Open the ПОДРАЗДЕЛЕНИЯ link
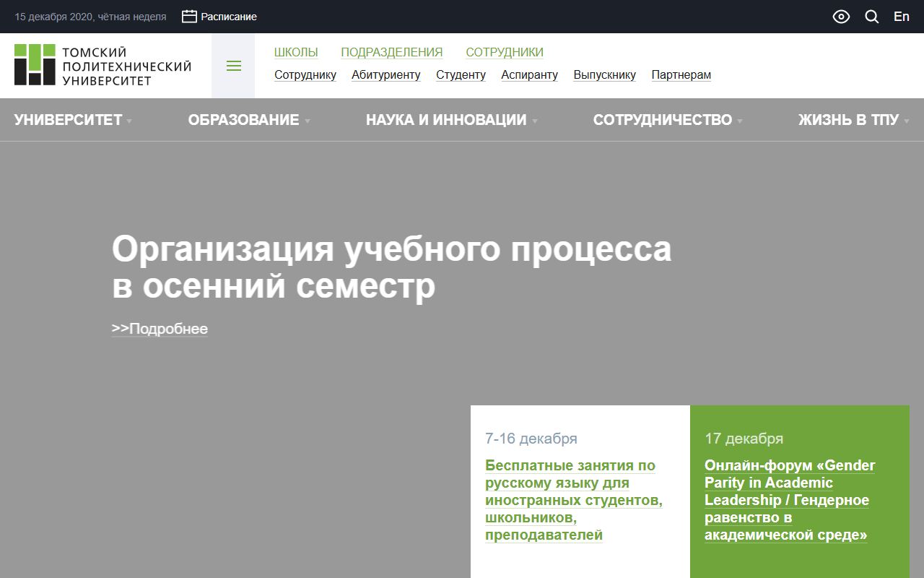This screenshot has height=578, width=924. pos(392,52)
